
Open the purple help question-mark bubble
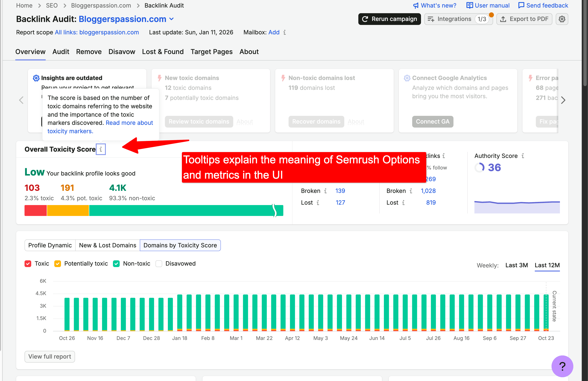[562, 366]
